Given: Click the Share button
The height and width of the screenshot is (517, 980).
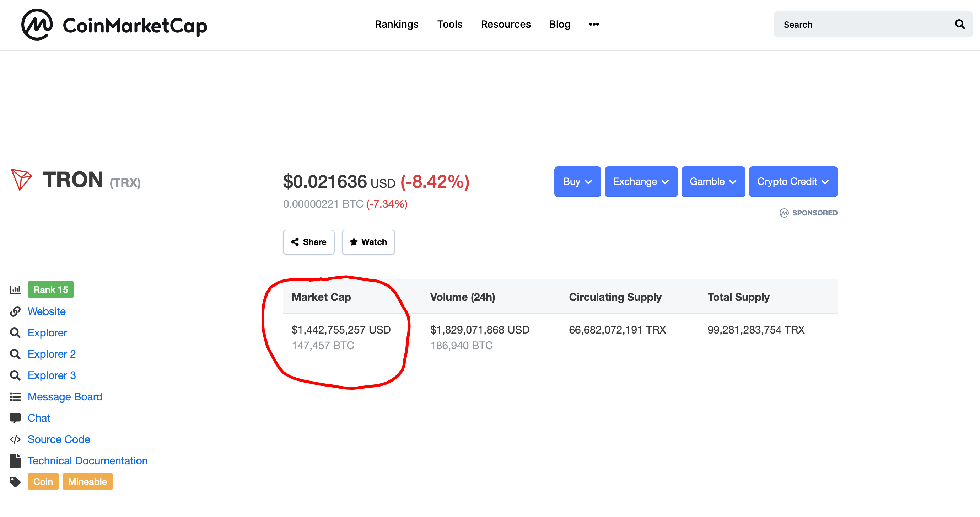Looking at the screenshot, I should coord(308,242).
